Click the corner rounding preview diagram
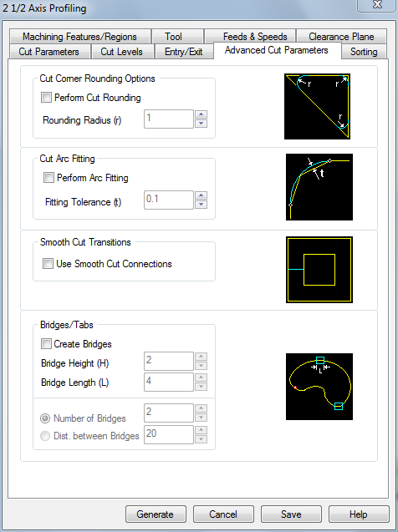The width and height of the screenshot is (398, 532). point(317,106)
